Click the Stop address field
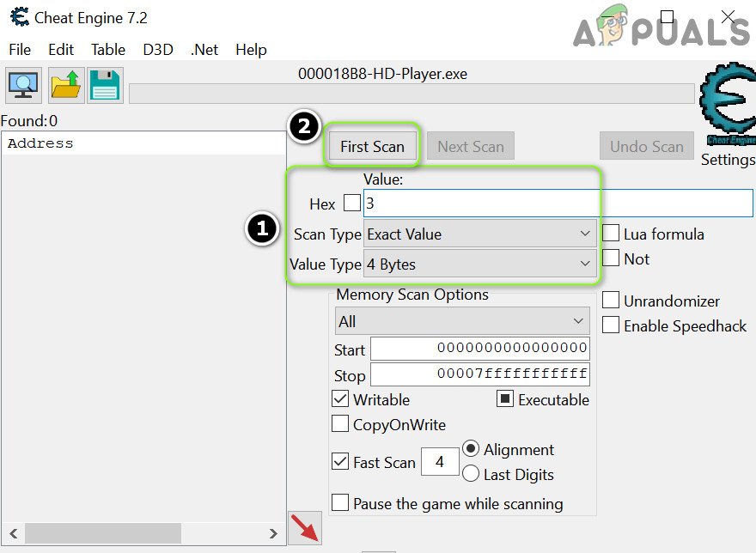756x553 pixels. pos(480,374)
